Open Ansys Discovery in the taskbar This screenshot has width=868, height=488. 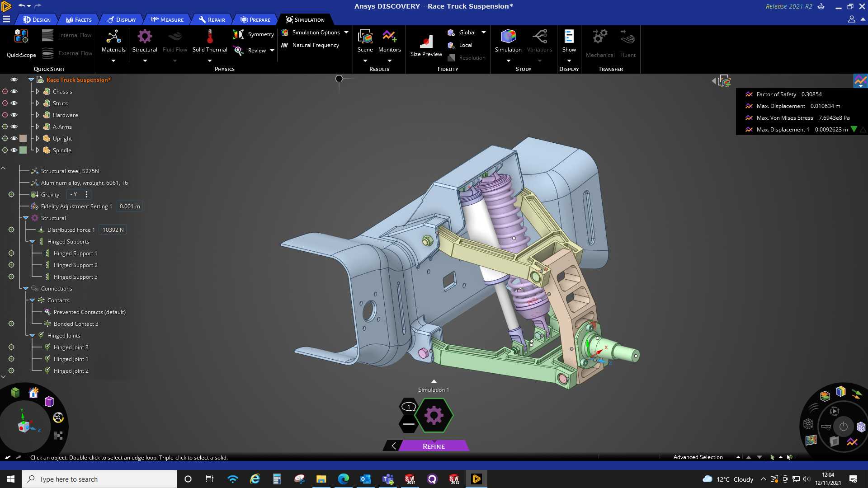point(476,479)
